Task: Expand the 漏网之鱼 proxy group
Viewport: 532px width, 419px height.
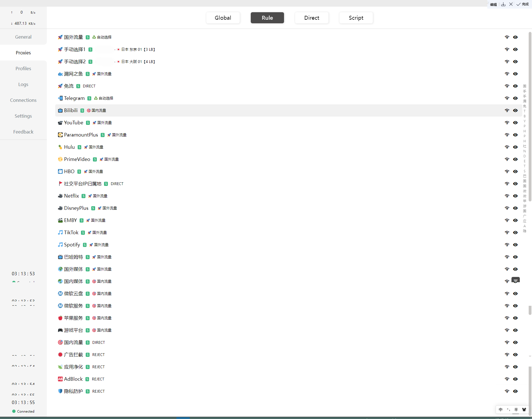Action: coord(288,74)
